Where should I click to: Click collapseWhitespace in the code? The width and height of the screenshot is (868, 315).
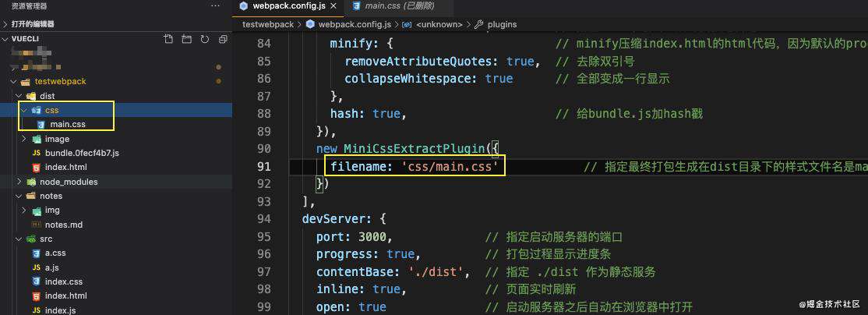[409, 79]
